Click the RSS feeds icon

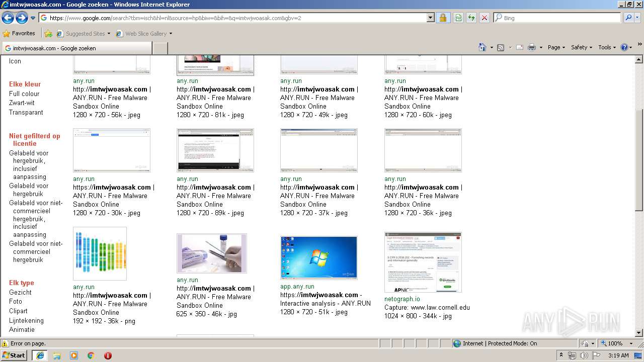coord(501,47)
